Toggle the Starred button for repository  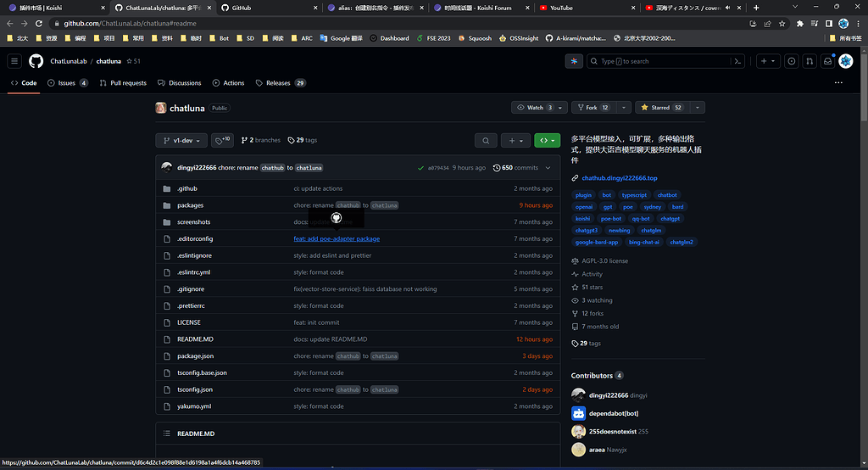662,108
